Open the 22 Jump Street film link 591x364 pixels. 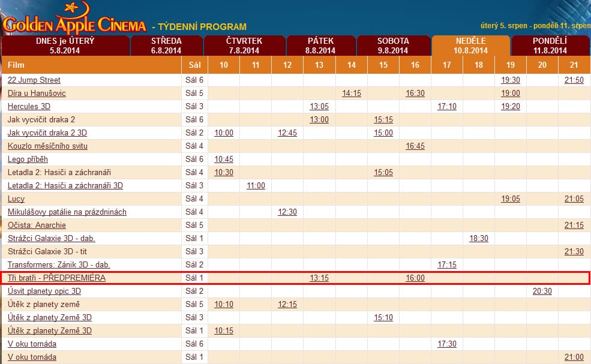tap(34, 80)
